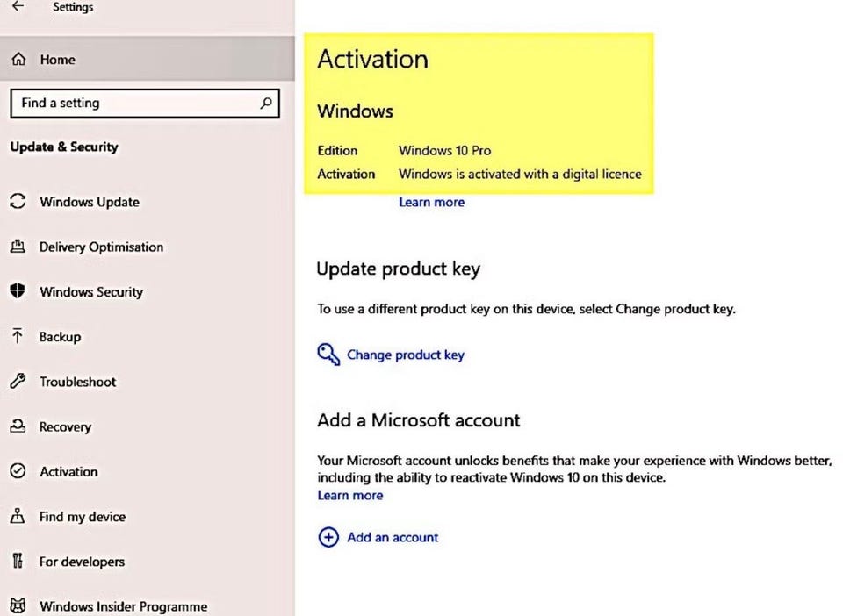Open Delivery Optimisation page
This screenshot has height=616, width=843.
[x=101, y=247]
